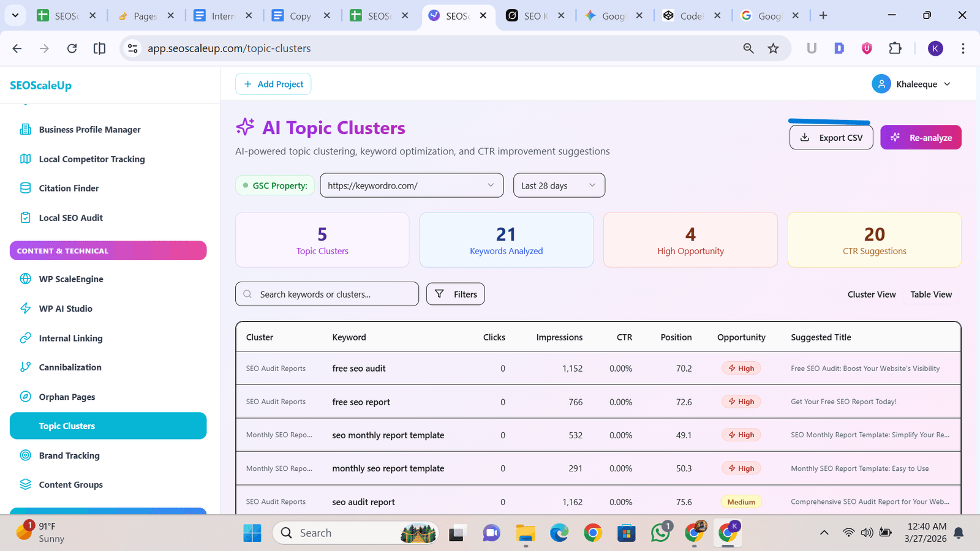Expand the Khaleeque account menu
Screen dimensions: 980x551
912,84
